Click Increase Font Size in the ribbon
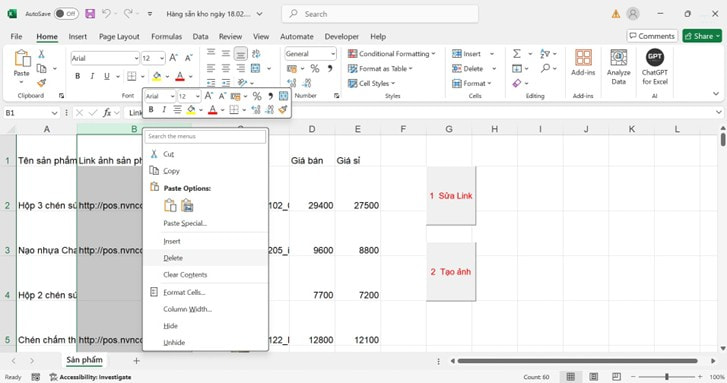 point(173,58)
